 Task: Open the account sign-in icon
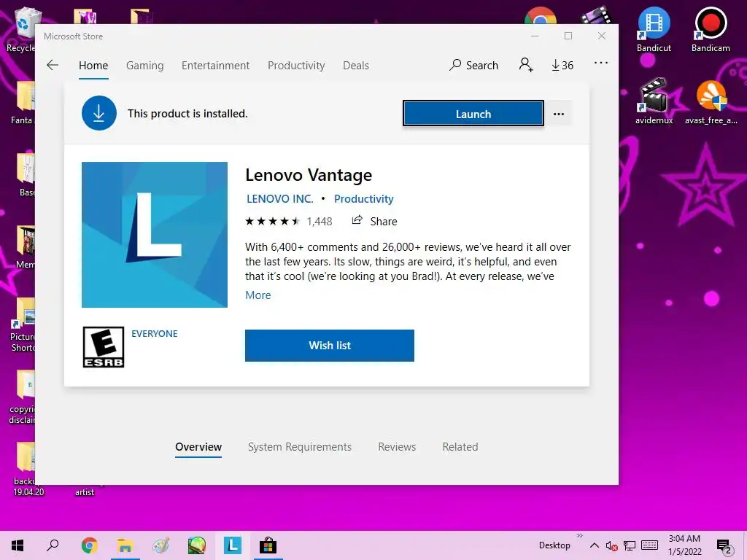[526, 64]
